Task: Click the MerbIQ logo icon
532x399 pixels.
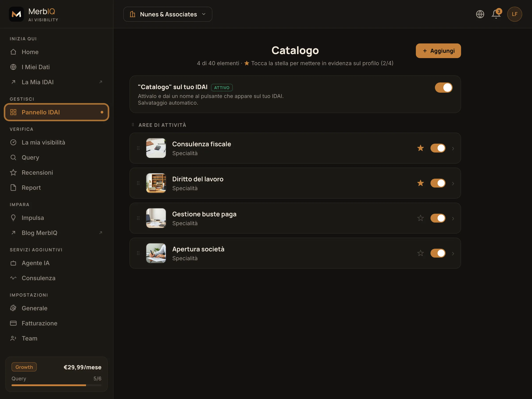Action: click(x=16, y=14)
